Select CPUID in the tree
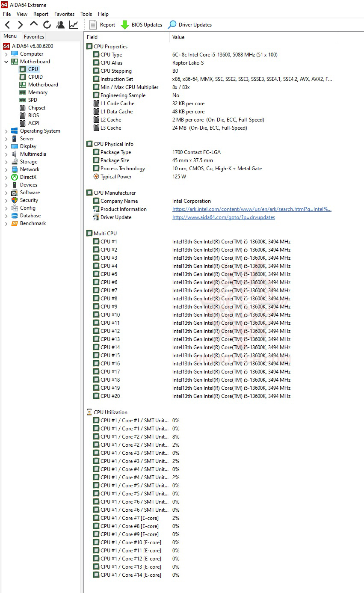 coord(36,77)
